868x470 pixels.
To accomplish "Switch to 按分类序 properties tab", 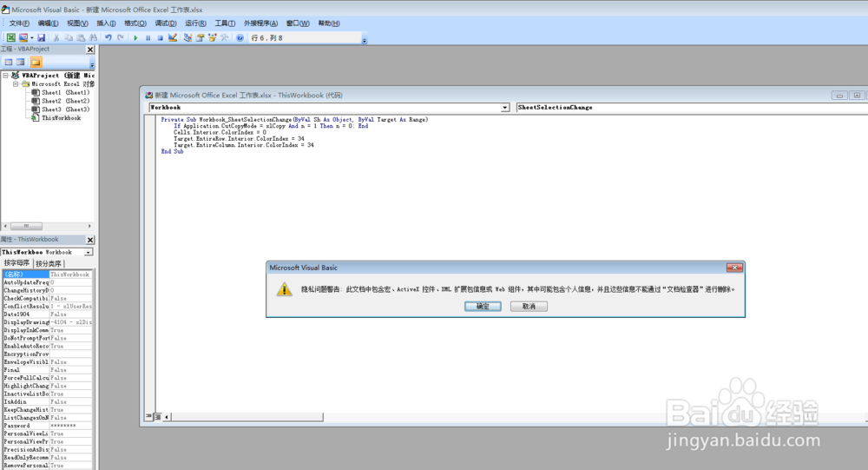I will coord(49,264).
